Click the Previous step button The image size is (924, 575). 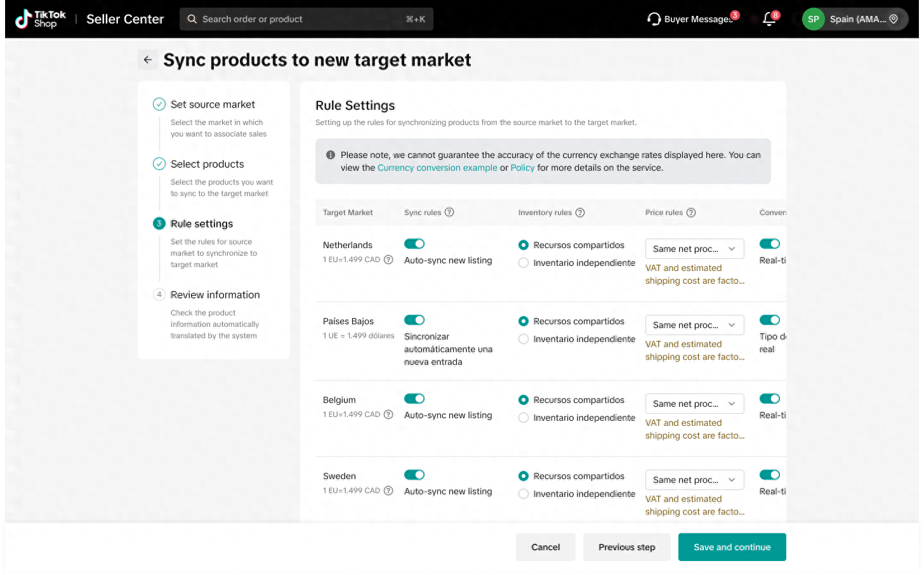pos(627,547)
